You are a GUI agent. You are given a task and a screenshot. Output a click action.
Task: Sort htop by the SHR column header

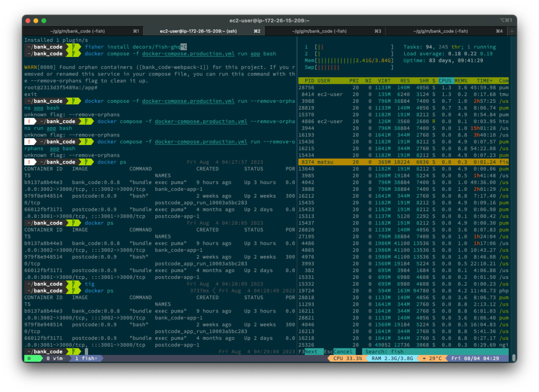pos(424,81)
